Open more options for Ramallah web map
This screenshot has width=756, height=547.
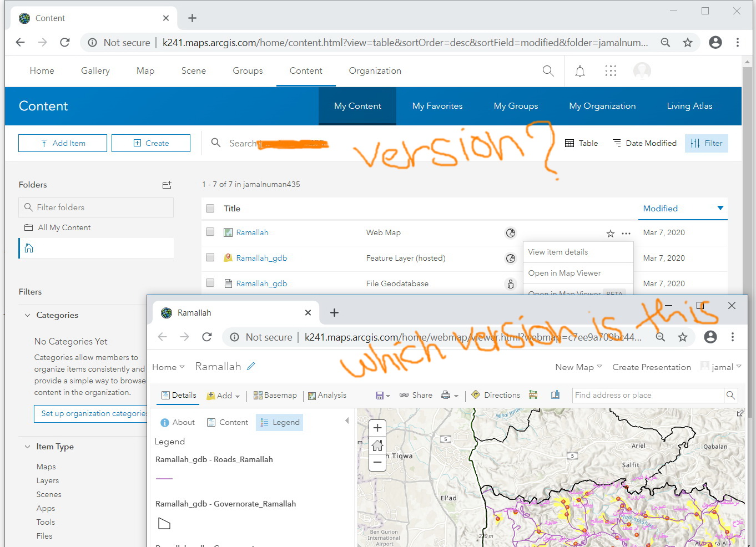[626, 234]
